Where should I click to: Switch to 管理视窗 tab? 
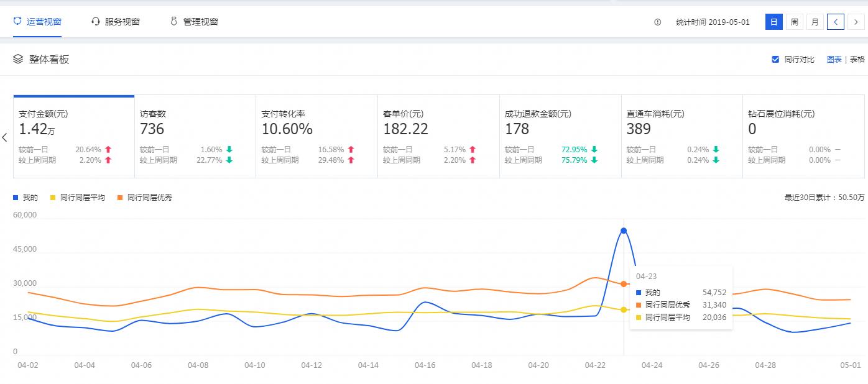click(200, 22)
